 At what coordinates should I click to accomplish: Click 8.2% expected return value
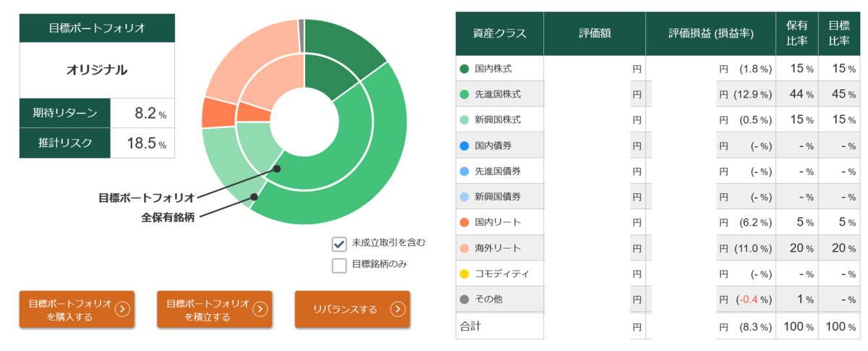click(x=150, y=114)
